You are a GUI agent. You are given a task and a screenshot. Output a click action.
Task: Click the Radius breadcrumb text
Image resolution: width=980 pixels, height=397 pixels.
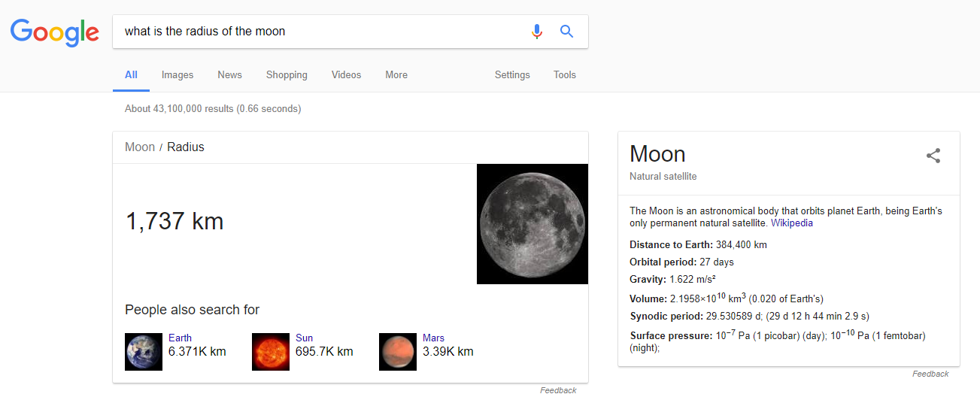pyautogui.click(x=186, y=147)
